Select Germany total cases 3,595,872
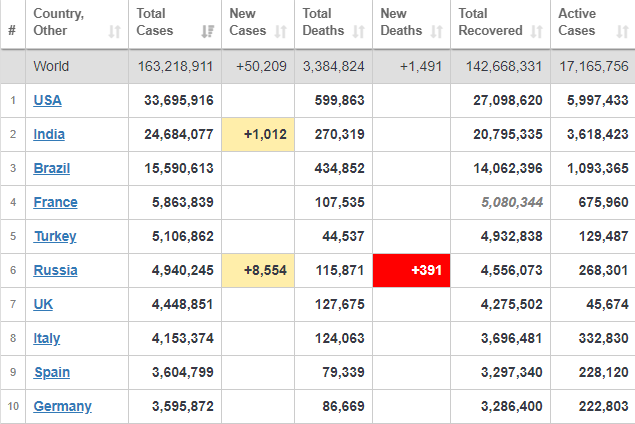The height and width of the screenshot is (424, 635). click(x=183, y=406)
